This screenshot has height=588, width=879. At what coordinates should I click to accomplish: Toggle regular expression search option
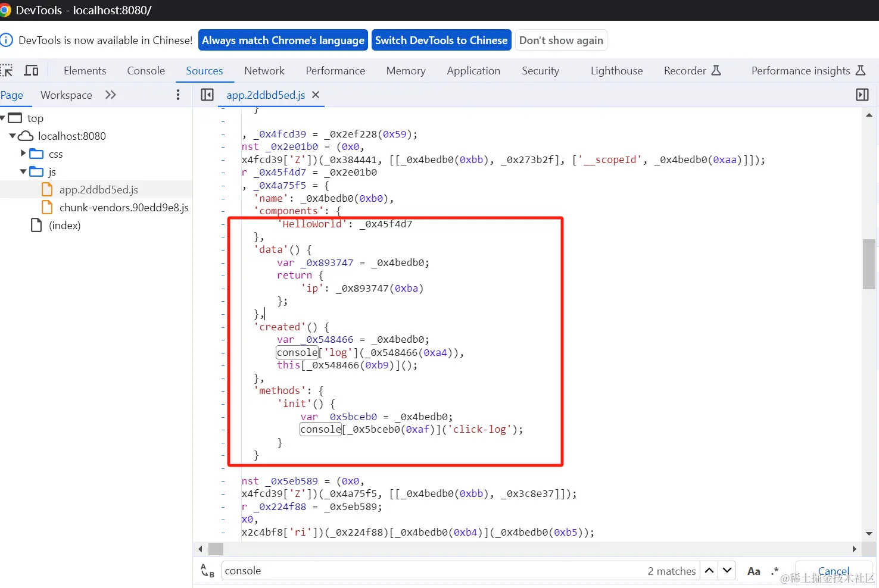click(x=775, y=571)
